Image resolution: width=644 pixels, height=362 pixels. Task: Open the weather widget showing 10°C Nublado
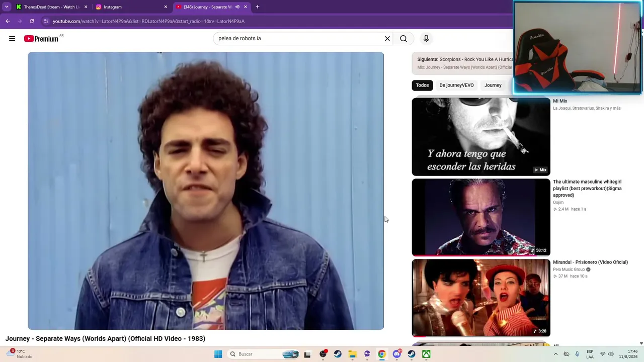[x=20, y=354]
